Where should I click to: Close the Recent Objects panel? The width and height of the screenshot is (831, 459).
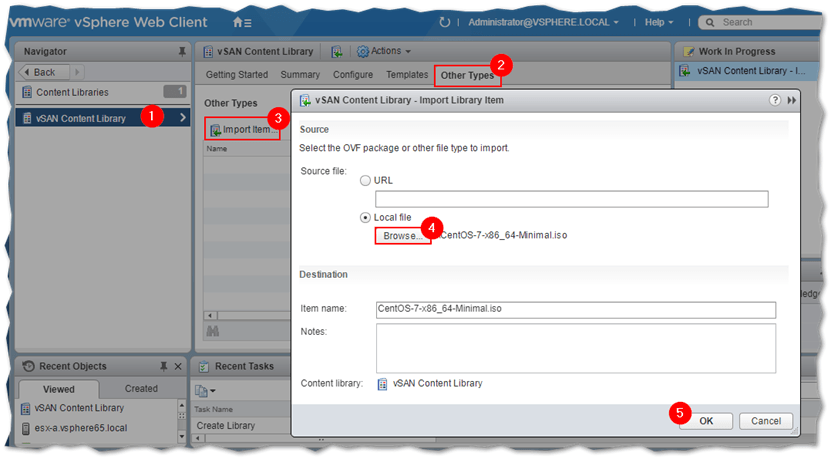pyautogui.click(x=178, y=366)
